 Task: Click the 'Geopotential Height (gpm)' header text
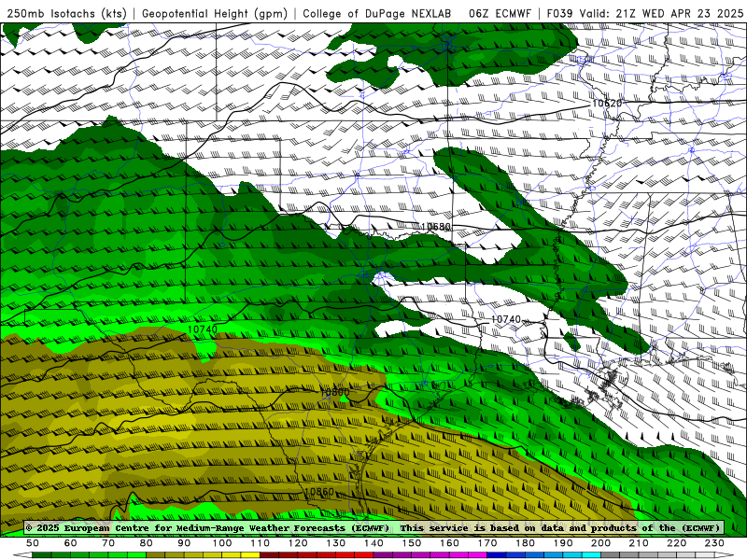point(215,13)
